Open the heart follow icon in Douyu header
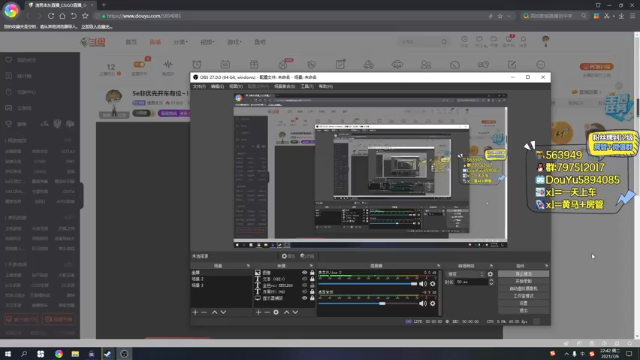The width and height of the screenshot is (640, 360). (x=479, y=39)
